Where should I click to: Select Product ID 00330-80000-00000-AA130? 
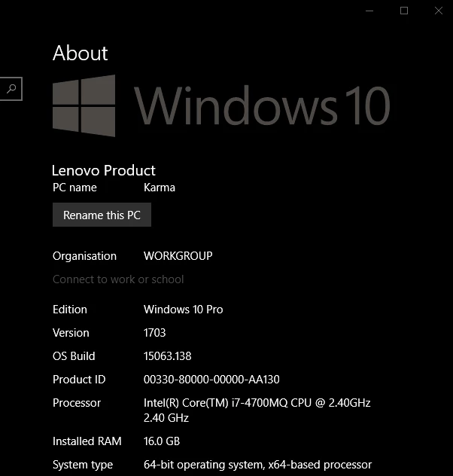pyautogui.click(x=211, y=380)
